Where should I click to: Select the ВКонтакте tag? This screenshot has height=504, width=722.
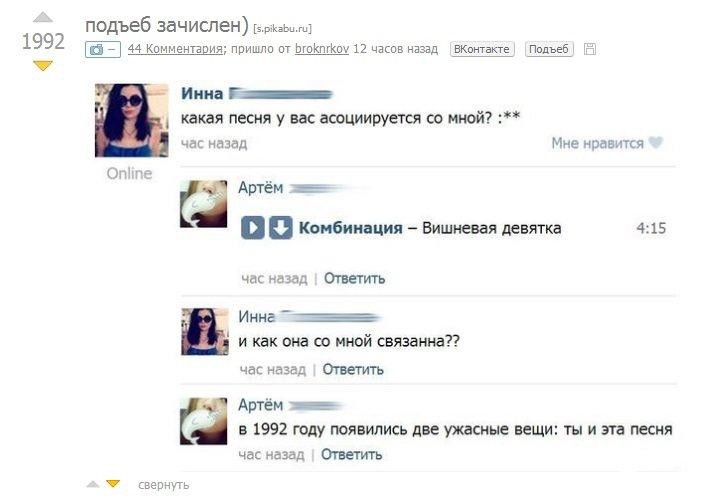pyautogui.click(x=482, y=49)
